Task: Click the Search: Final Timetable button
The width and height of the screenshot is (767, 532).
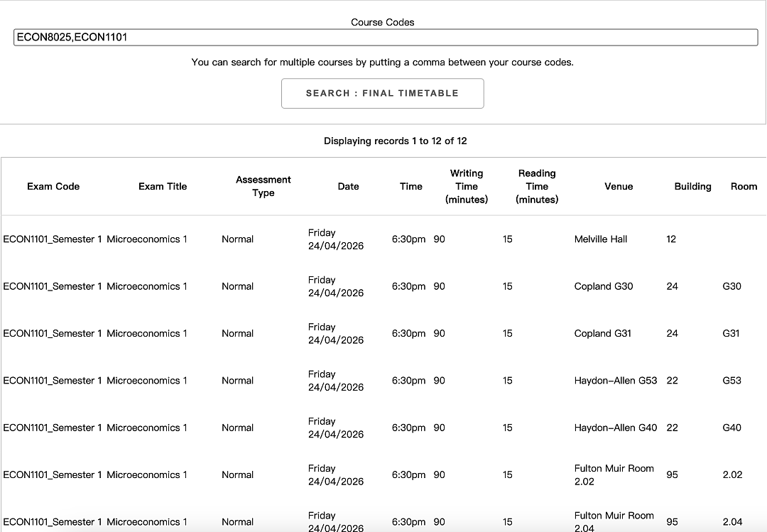Action: pos(383,93)
